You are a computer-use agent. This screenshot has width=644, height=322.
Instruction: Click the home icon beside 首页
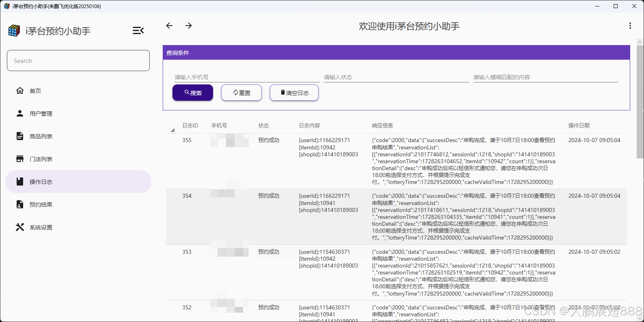tap(20, 91)
